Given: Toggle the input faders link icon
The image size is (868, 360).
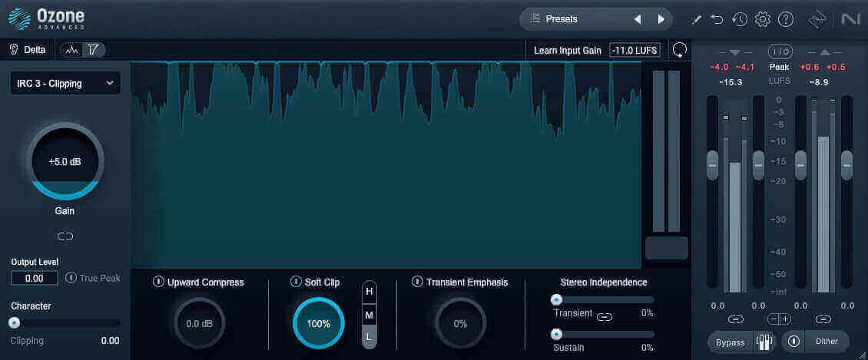Looking at the screenshot, I should [x=735, y=319].
